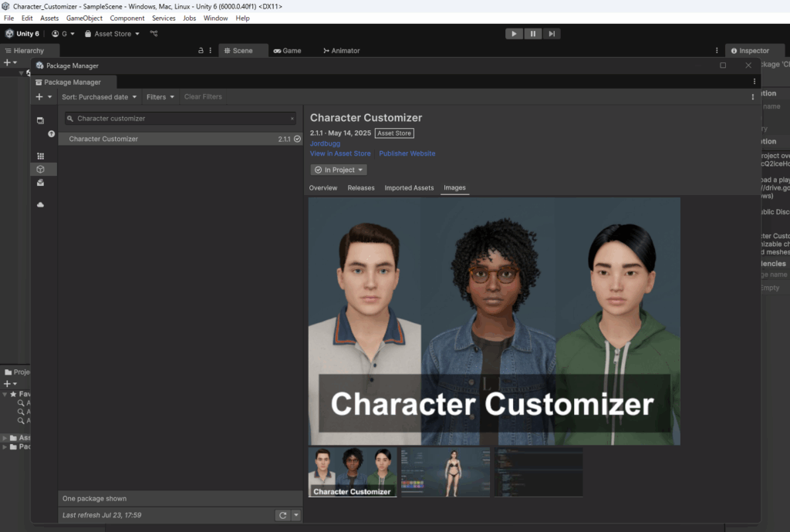Open Unity Registry grid icon in sidebar
The width and height of the screenshot is (790, 532).
(40, 156)
